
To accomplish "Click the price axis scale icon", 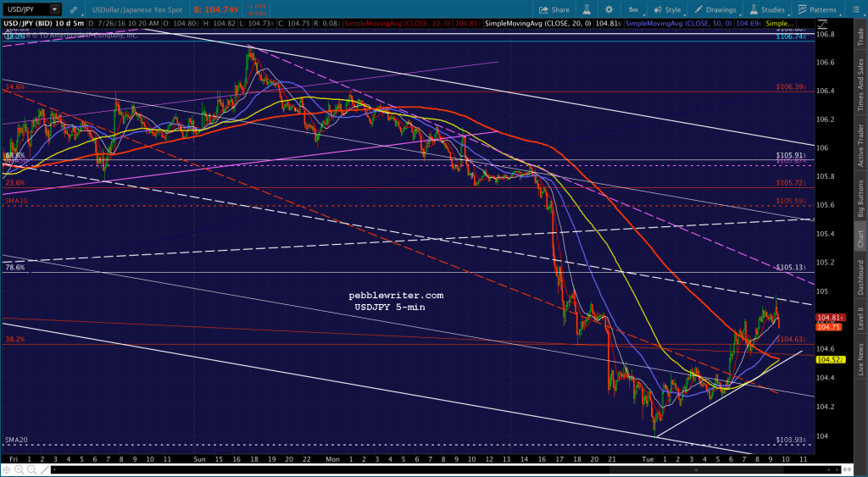I will (822, 24).
